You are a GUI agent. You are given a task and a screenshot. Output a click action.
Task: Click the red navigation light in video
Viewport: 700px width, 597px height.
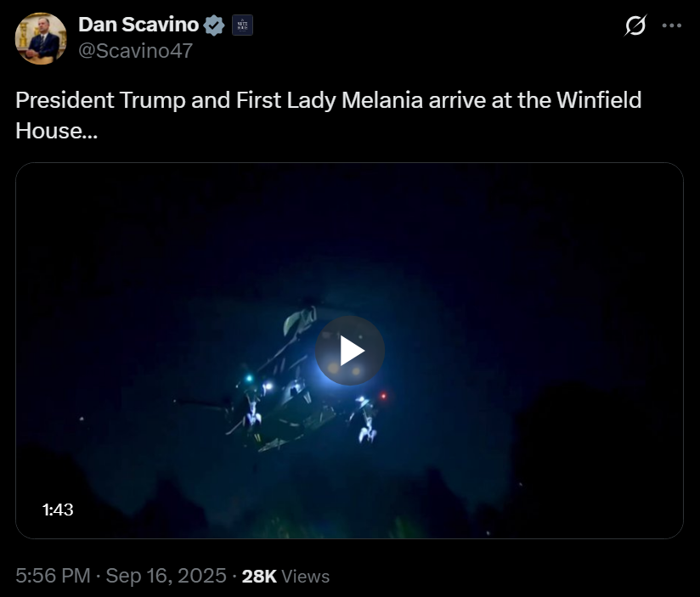(x=383, y=396)
